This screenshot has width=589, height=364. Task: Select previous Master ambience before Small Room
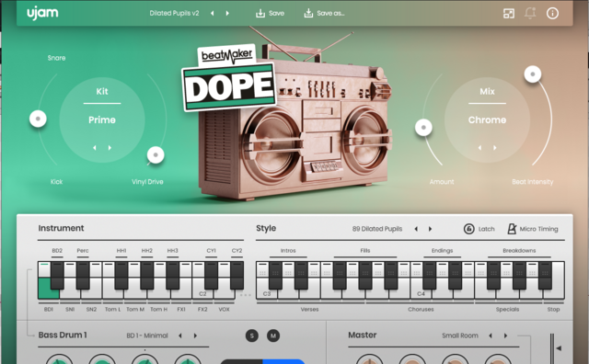pyautogui.click(x=491, y=336)
